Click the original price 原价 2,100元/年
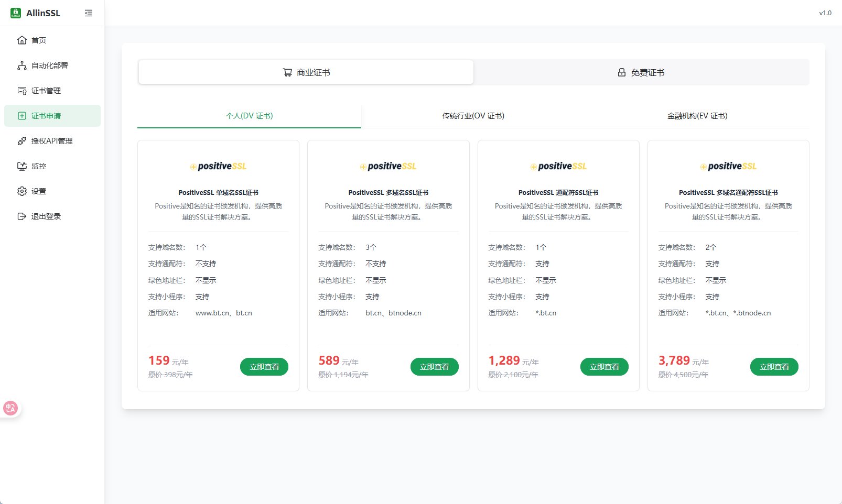Image resolution: width=842 pixels, height=504 pixels. point(513,375)
